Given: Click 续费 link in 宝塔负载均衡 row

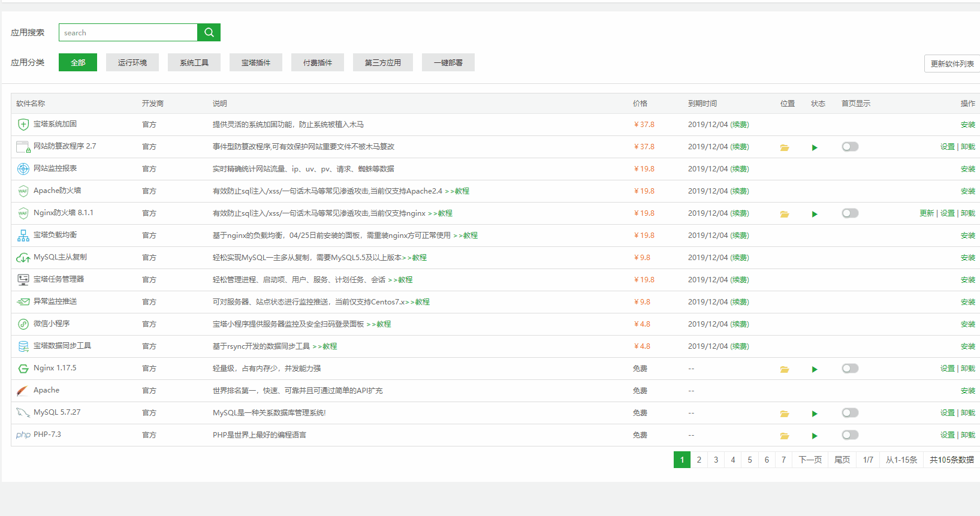Looking at the screenshot, I should 740,236.
